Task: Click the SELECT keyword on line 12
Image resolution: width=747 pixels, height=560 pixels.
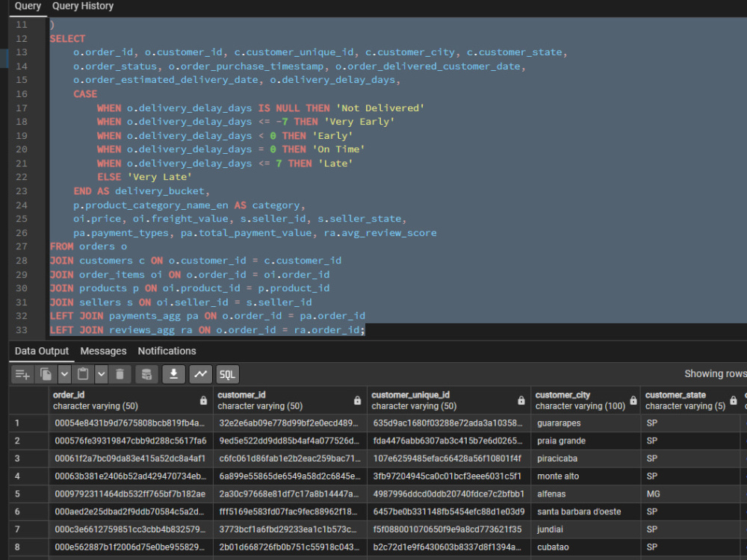Action: point(68,39)
